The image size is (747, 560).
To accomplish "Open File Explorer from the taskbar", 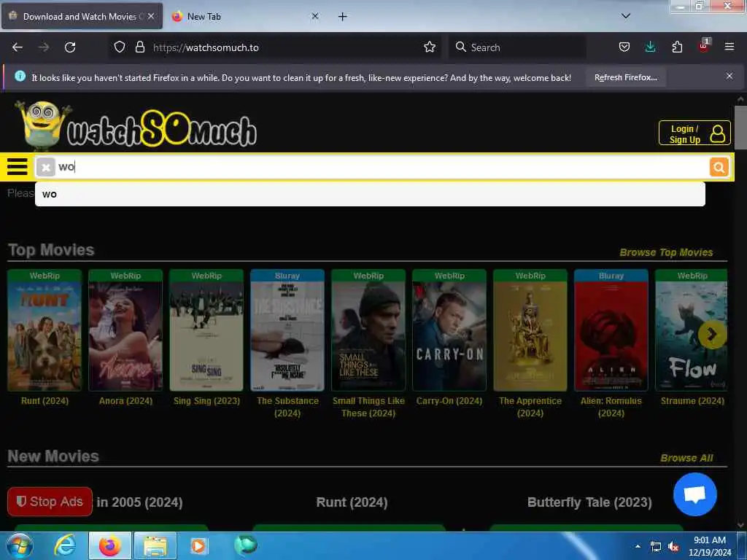I will point(155,545).
